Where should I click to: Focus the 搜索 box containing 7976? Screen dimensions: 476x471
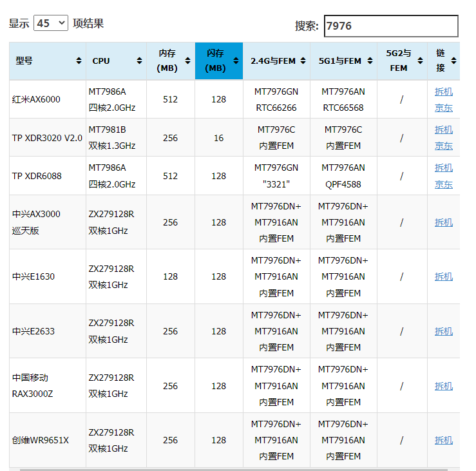coord(391,26)
